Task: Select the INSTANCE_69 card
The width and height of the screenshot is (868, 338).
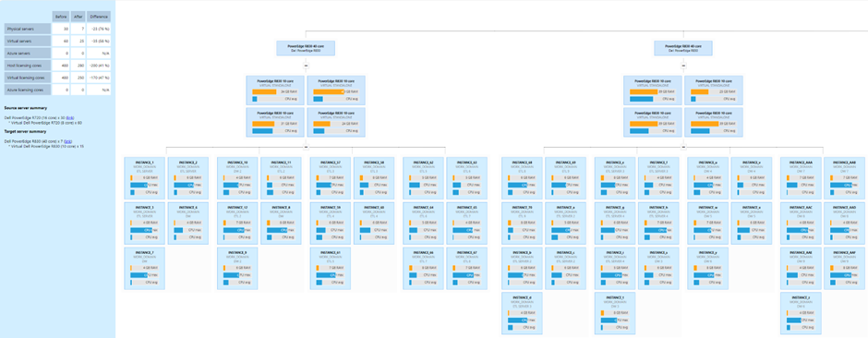Action: tap(566, 178)
